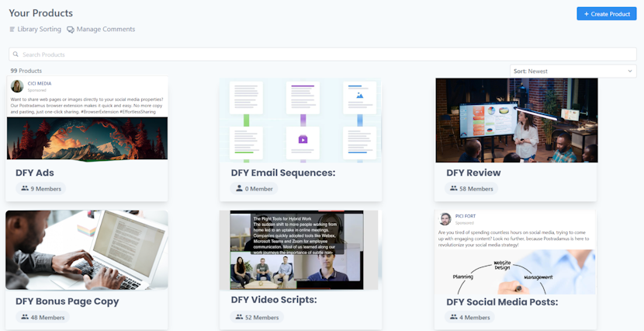
Task: Click the 58 Members badge on DFY Review
Action: tap(472, 188)
